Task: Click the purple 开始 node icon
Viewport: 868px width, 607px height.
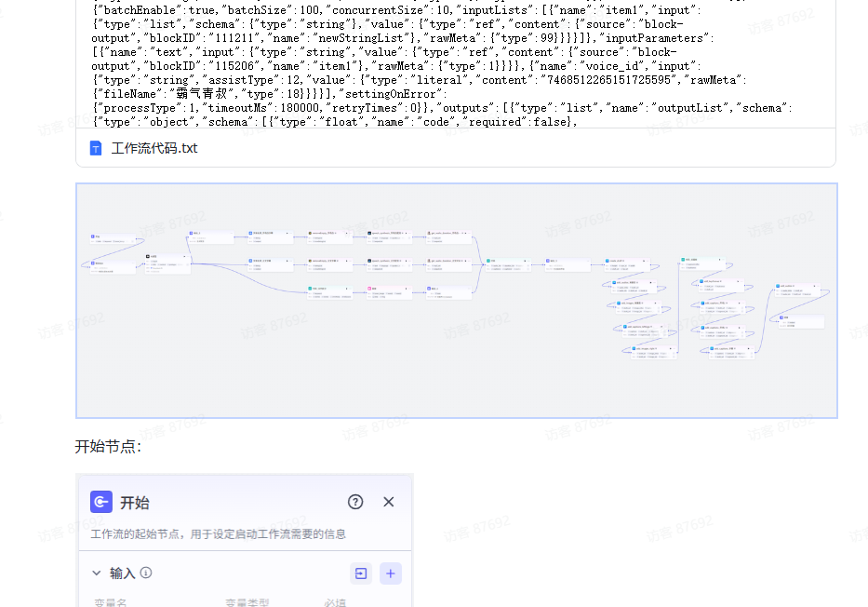Action: [x=101, y=502]
